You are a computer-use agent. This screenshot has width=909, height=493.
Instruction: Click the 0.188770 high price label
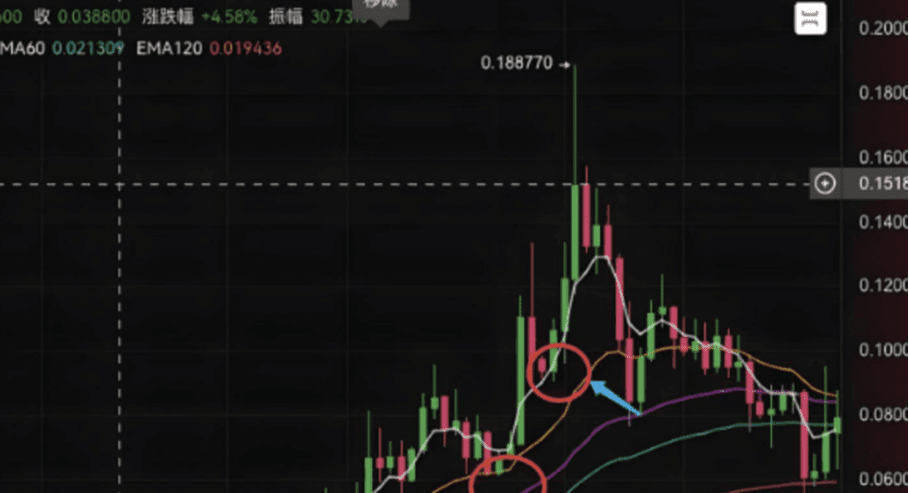tap(517, 63)
